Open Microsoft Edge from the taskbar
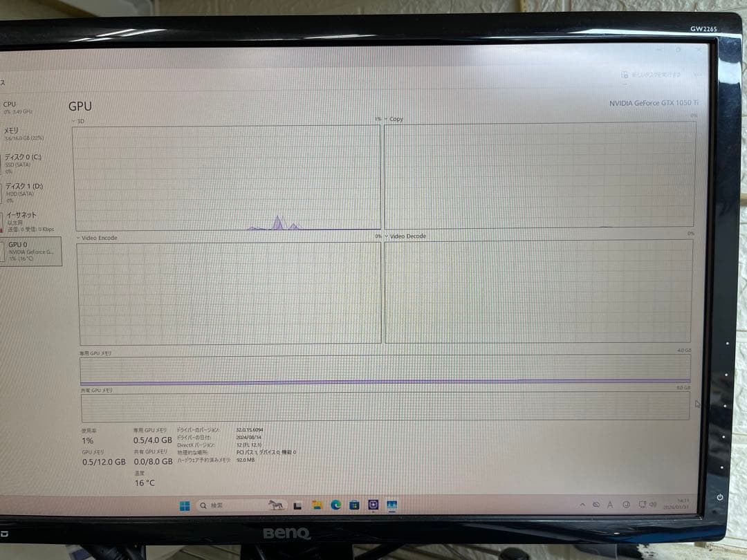Screen dimensions: 747x560 [335, 505]
